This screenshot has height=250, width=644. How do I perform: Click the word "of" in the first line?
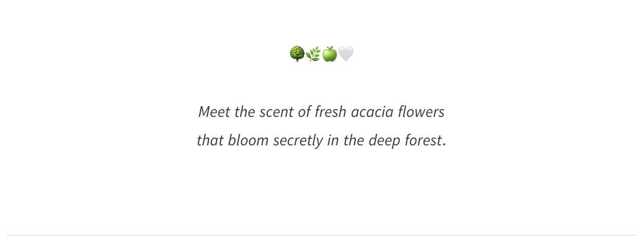304,112
